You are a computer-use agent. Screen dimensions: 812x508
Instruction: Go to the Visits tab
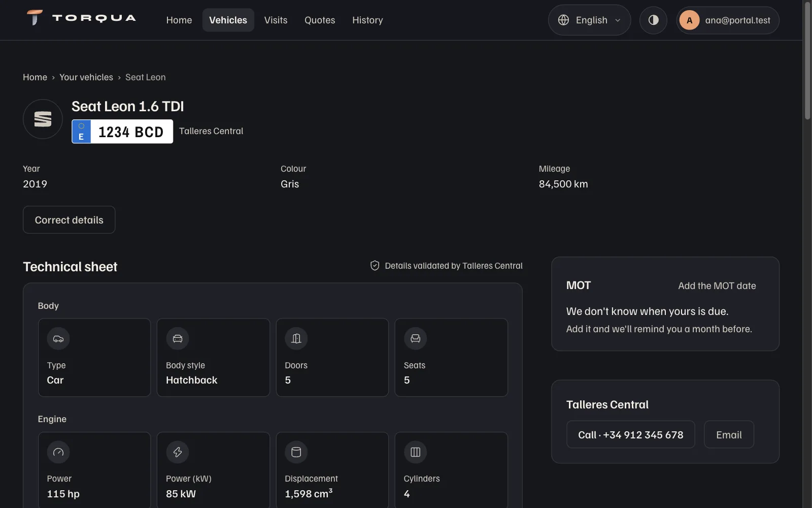pyautogui.click(x=276, y=20)
